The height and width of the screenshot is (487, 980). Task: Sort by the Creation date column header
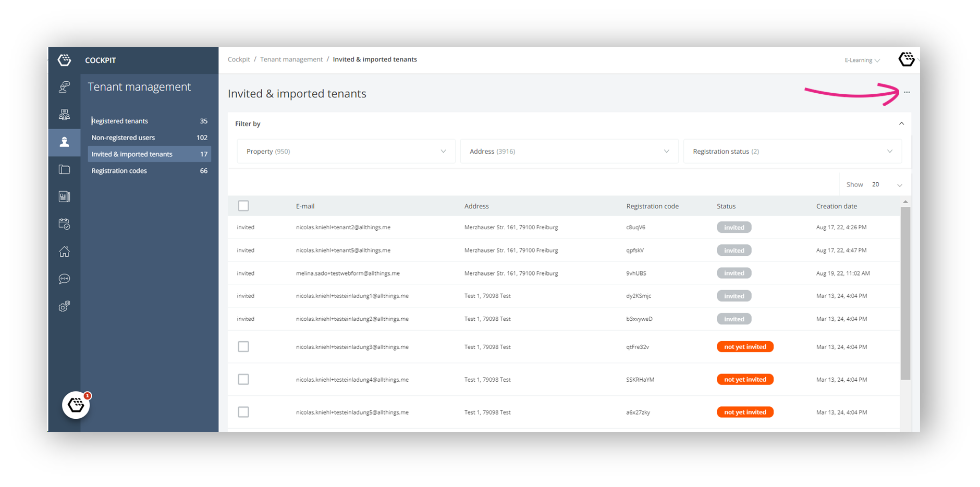836,206
